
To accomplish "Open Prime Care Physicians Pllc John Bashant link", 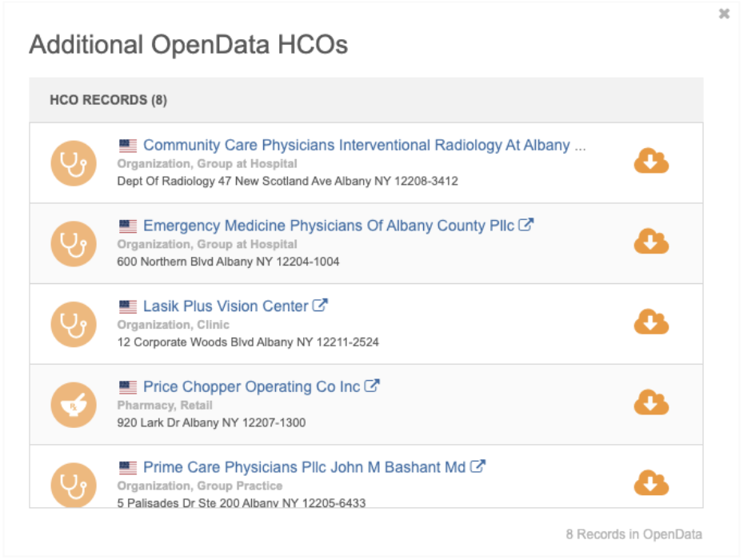I will [304, 467].
